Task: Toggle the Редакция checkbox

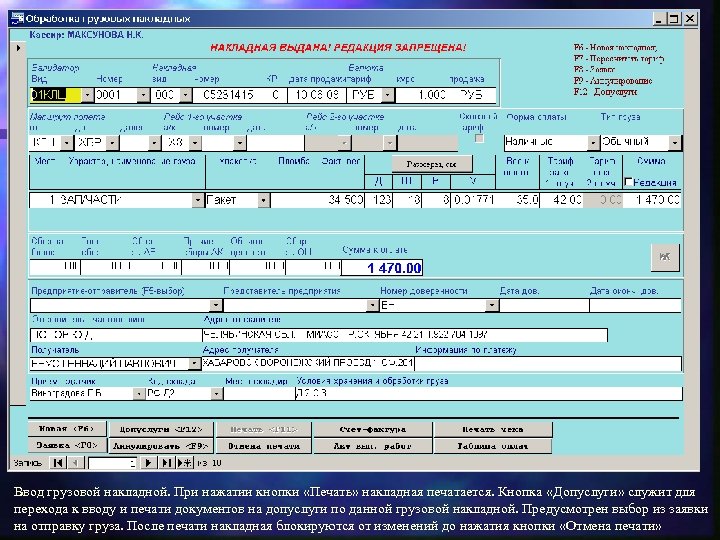Action: point(629,182)
